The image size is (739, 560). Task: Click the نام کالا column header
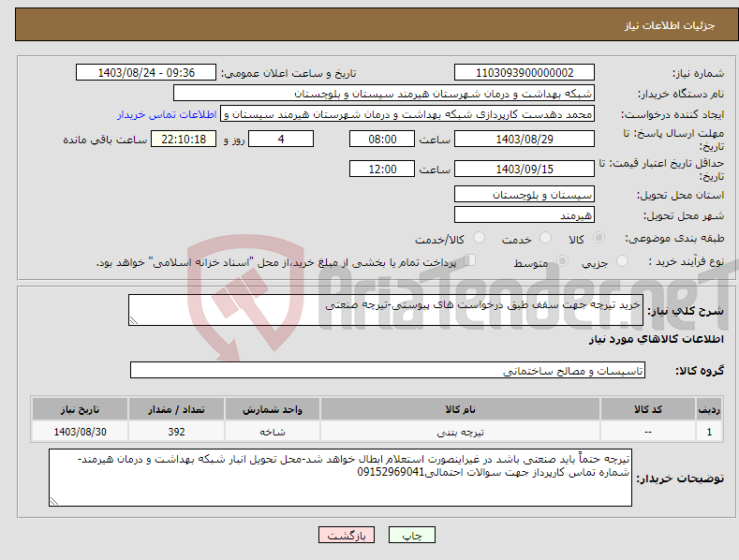[x=461, y=409]
